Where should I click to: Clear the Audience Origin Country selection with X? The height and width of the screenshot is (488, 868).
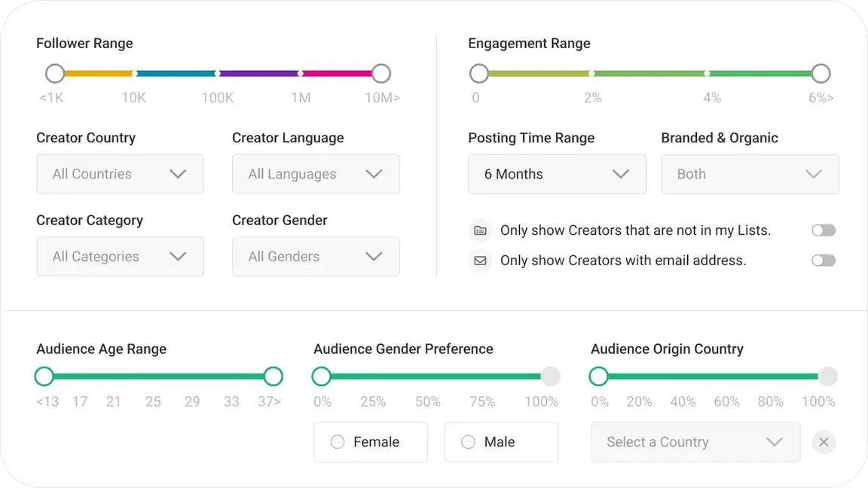point(824,442)
